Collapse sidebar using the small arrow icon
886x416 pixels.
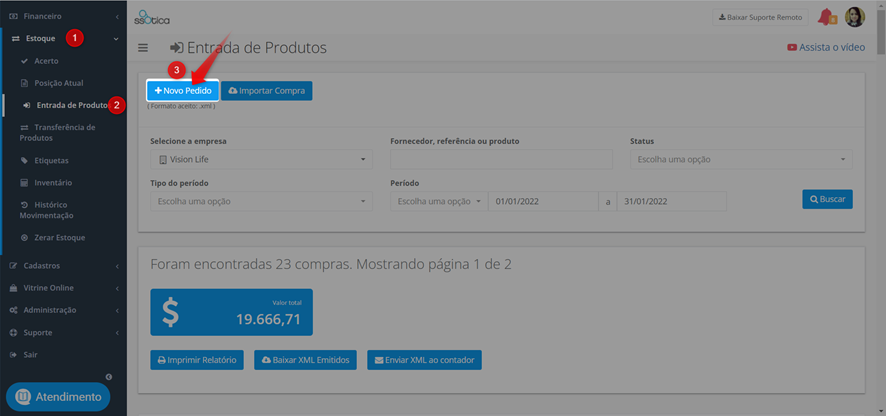(x=109, y=376)
